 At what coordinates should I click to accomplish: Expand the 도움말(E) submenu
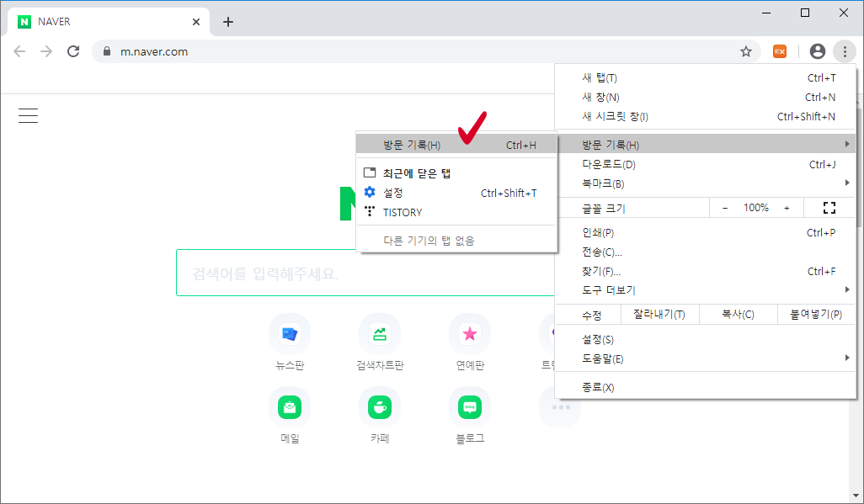pos(706,358)
